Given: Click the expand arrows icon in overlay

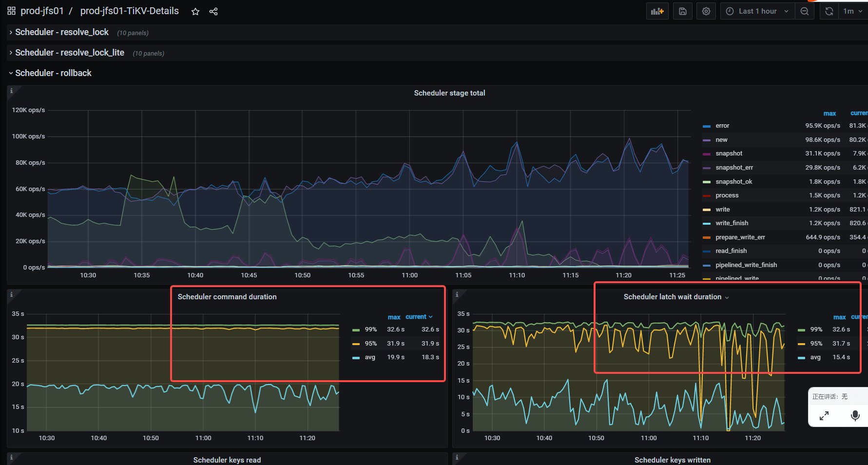Looking at the screenshot, I should pyautogui.click(x=824, y=415).
